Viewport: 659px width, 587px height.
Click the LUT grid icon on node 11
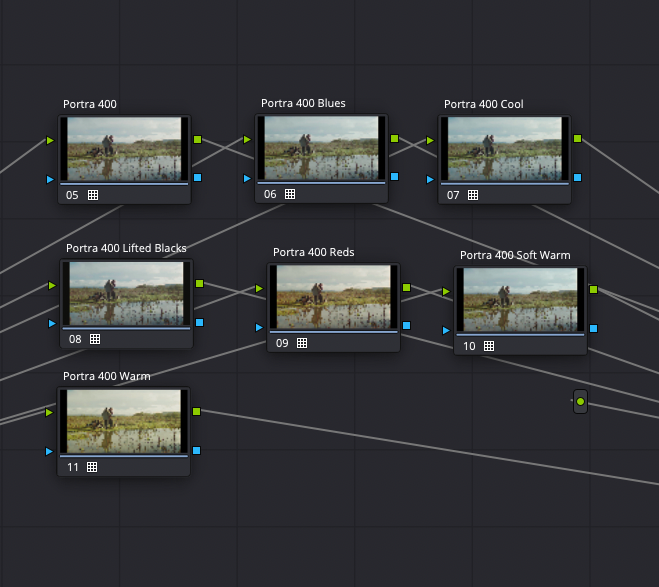[x=92, y=467]
